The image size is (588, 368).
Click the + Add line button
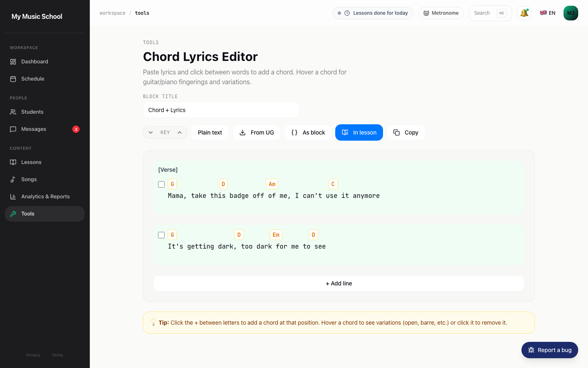tap(339, 283)
